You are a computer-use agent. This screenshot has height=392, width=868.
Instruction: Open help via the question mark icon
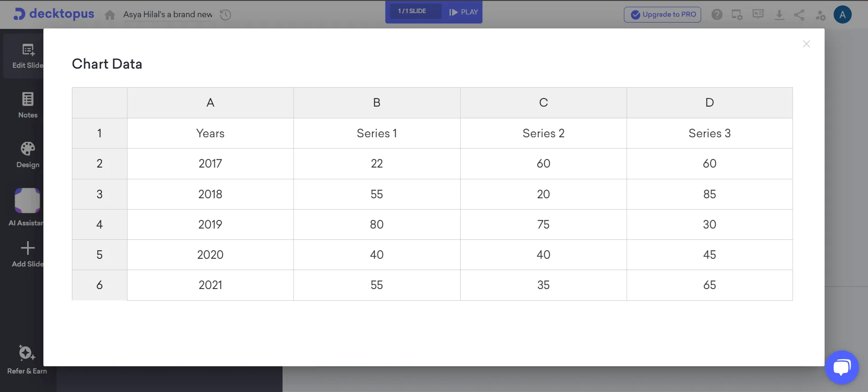point(717,14)
